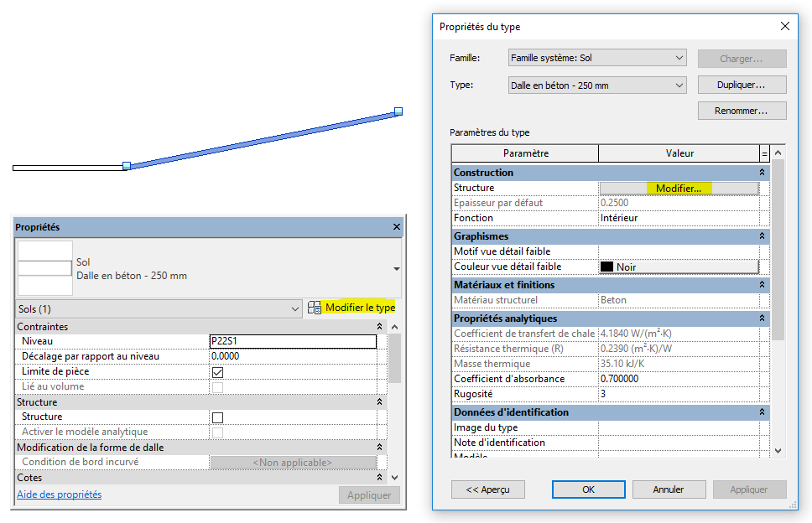Screen dimensions: 812x523
Task: Open the Type dropdown Dalle en béton
Action: pyautogui.click(x=597, y=85)
